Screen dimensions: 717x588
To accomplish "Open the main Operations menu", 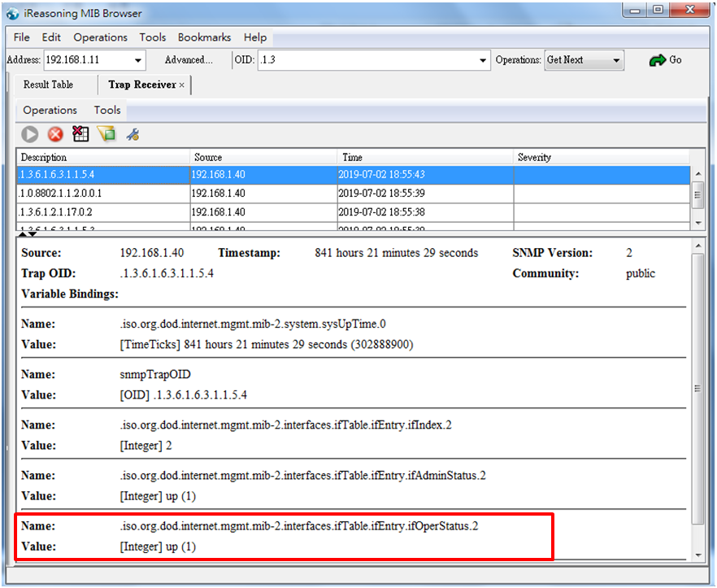I will (x=101, y=37).
